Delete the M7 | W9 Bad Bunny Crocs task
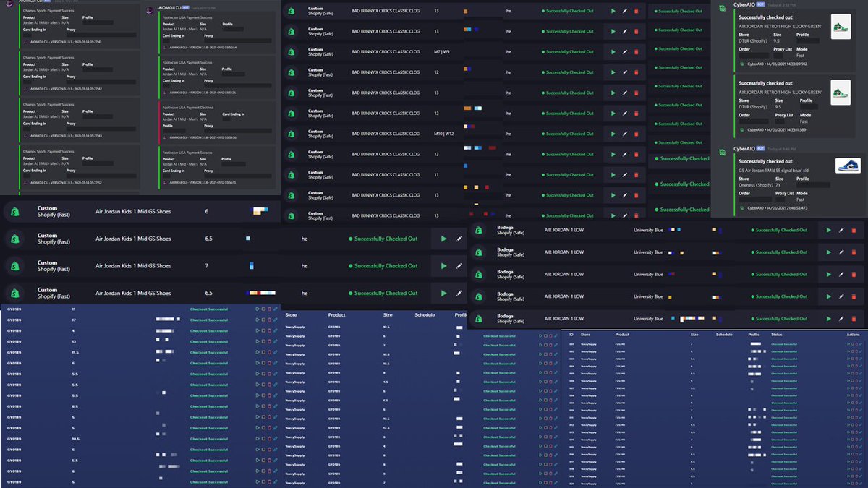 click(637, 52)
